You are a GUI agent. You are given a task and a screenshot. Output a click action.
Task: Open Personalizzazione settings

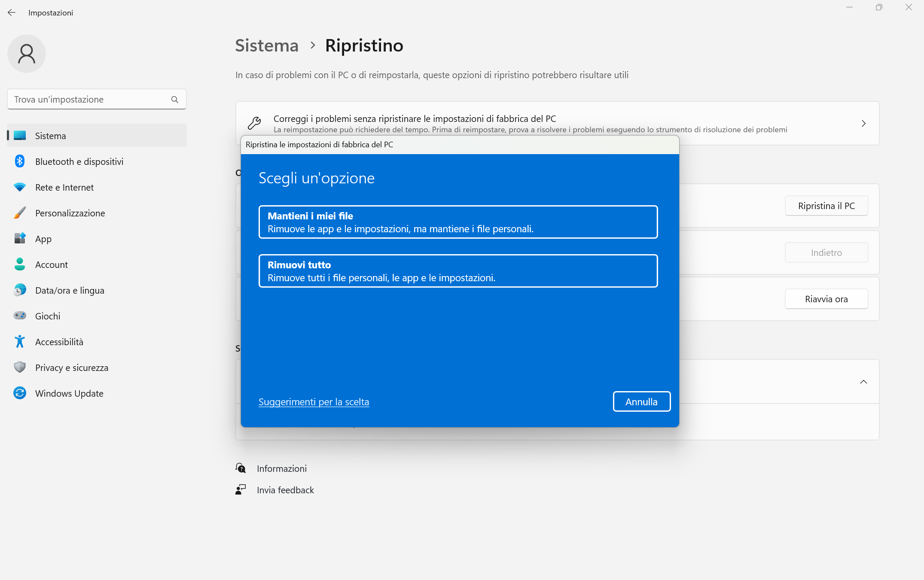70,213
